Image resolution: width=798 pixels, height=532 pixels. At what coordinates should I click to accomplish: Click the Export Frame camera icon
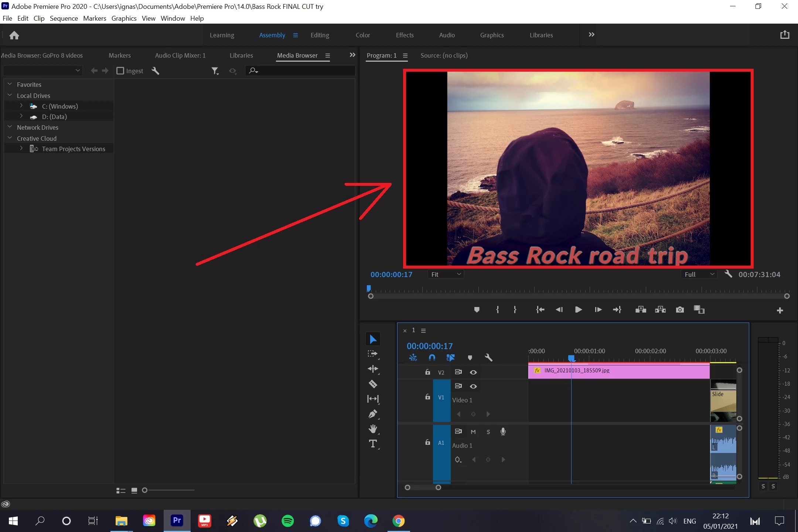[680, 310]
